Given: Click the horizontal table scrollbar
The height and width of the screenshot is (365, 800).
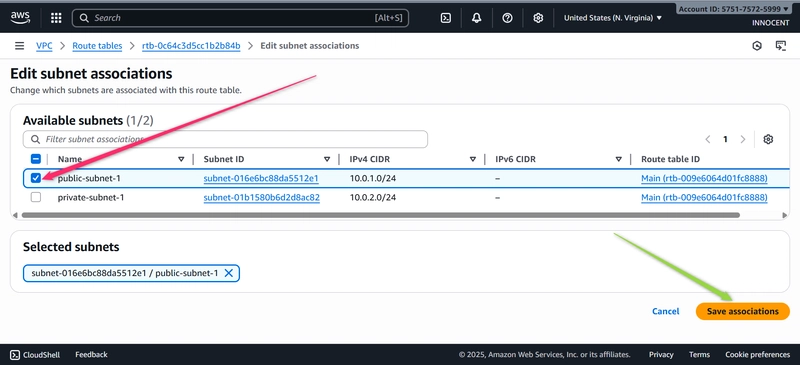Looking at the screenshot, I should [380, 215].
